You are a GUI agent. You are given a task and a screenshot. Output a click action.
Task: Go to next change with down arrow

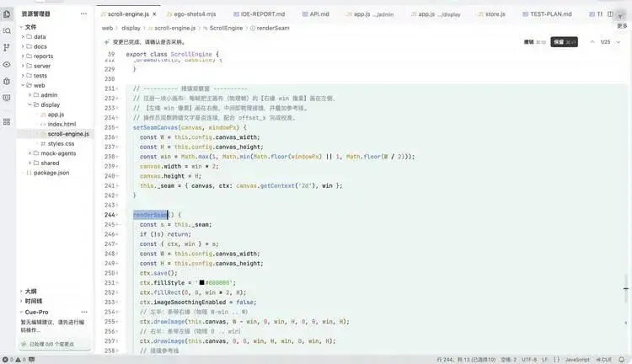point(618,42)
